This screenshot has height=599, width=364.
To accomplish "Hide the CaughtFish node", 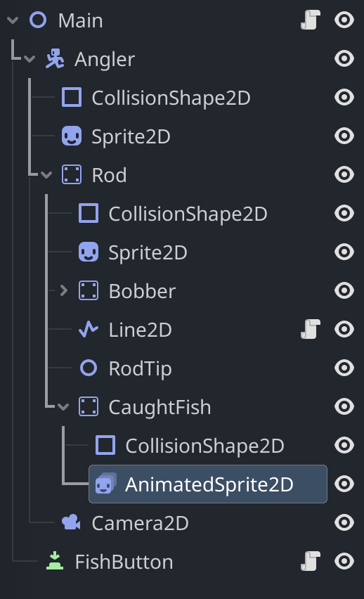I will pos(344,406).
